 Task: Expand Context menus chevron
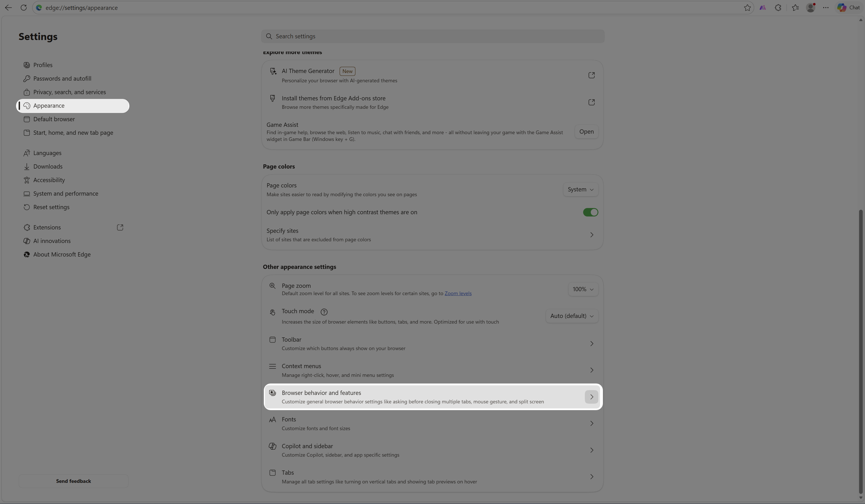tap(591, 370)
